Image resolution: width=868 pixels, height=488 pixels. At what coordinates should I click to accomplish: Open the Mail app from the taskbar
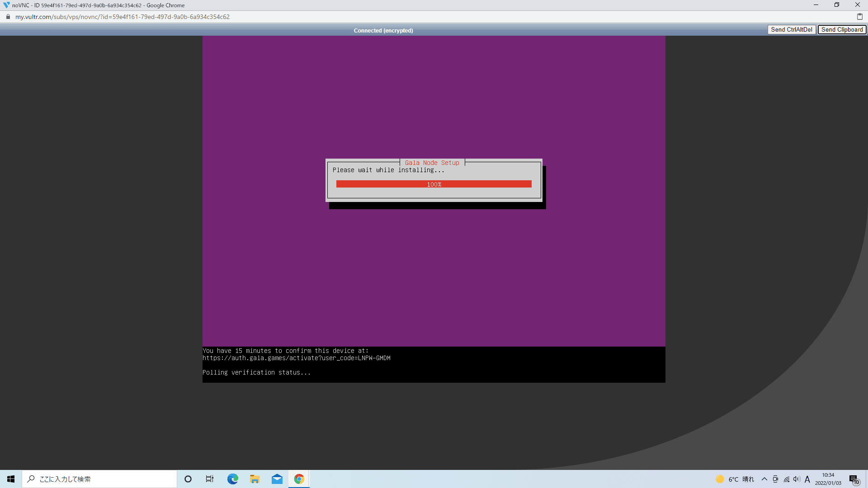pyautogui.click(x=277, y=479)
